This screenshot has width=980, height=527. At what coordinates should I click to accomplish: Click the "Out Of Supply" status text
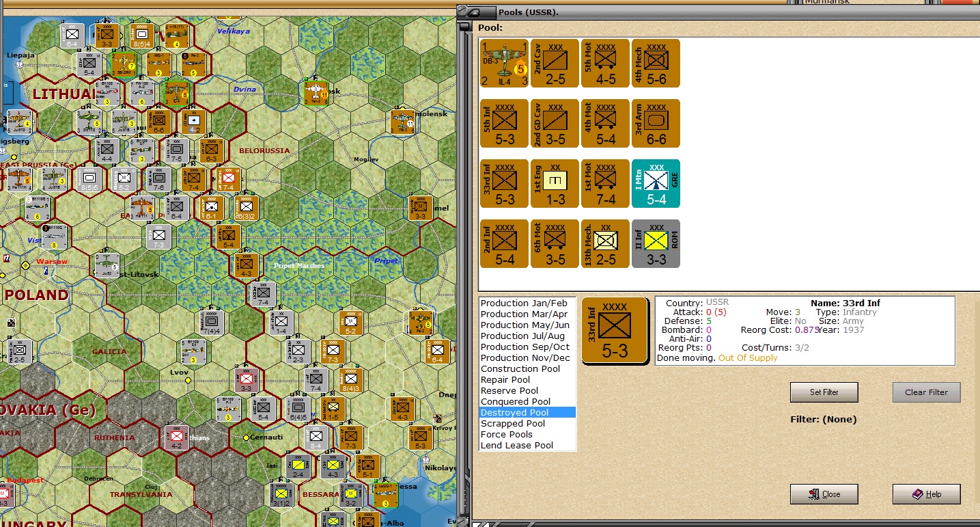pos(748,357)
